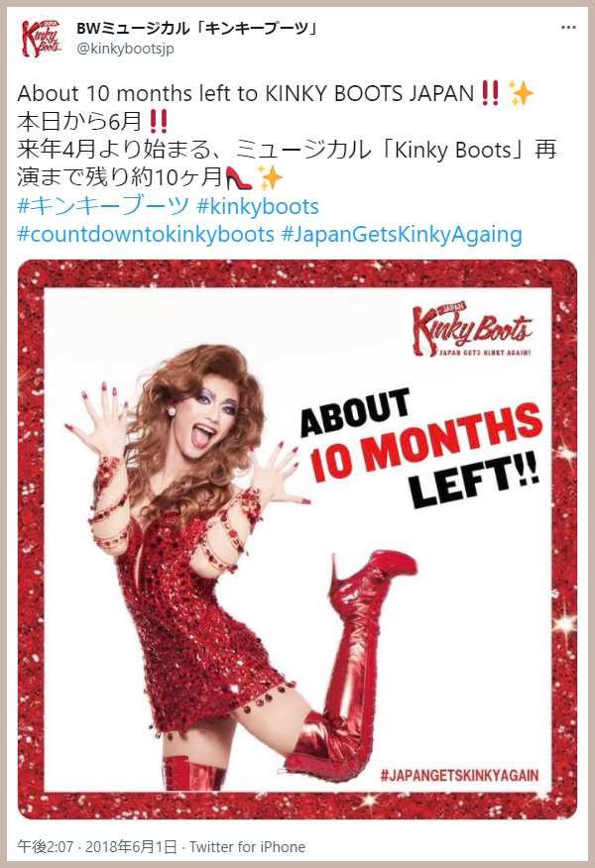This screenshot has width=595, height=868.
Task: Open the tweet timestamp 午後2:07 2018年6月1日
Action: pos(97,847)
